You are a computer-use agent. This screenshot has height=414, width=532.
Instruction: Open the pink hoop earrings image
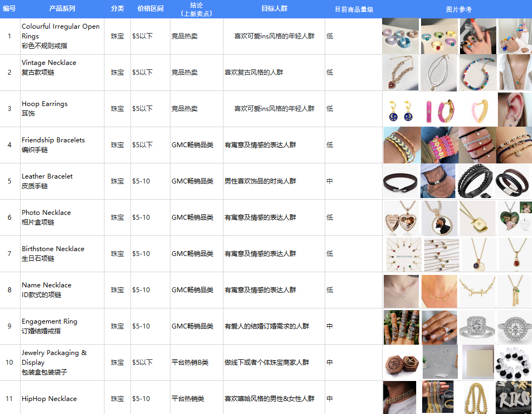(440, 111)
